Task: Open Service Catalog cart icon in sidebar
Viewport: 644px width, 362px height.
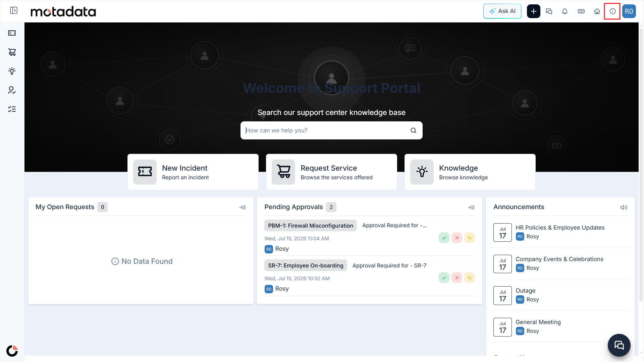Action: [12, 52]
